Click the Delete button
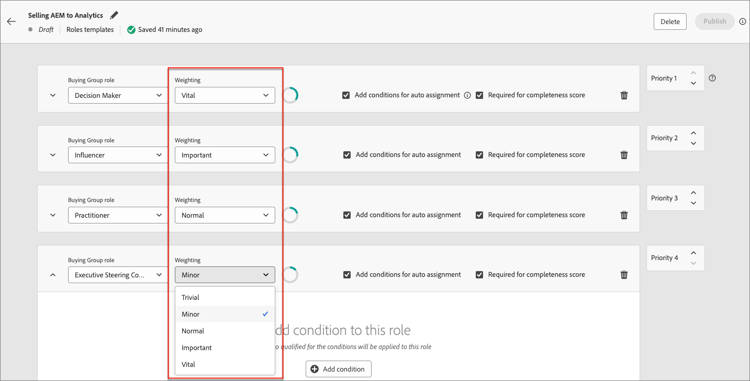This screenshot has height=381, width=750. pyautogui.click(x=670, y=22)
